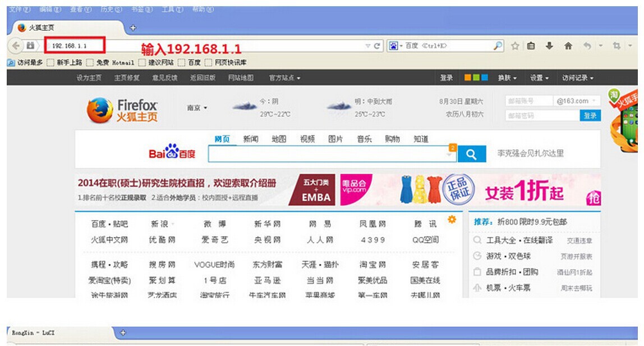Open the downloads arrow icon
The height and width of the screenshot is (346, 644).
click(549, 45)
